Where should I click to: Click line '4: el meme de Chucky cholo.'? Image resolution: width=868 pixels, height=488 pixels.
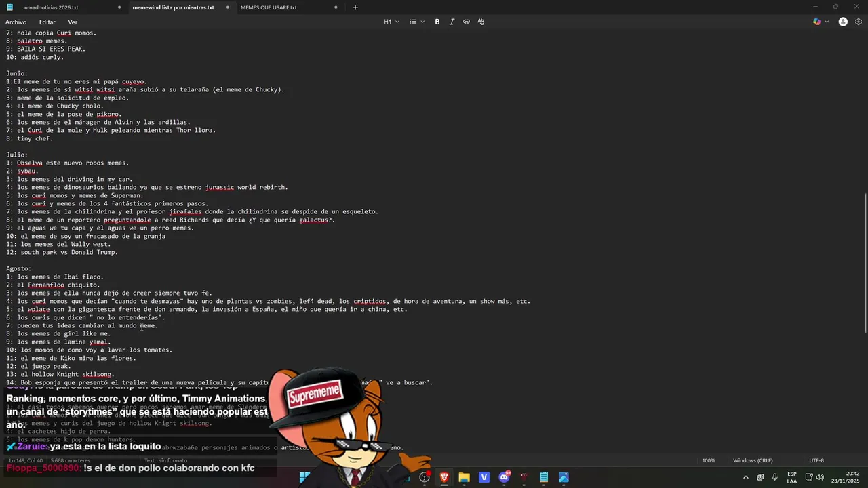click(55, 106)
